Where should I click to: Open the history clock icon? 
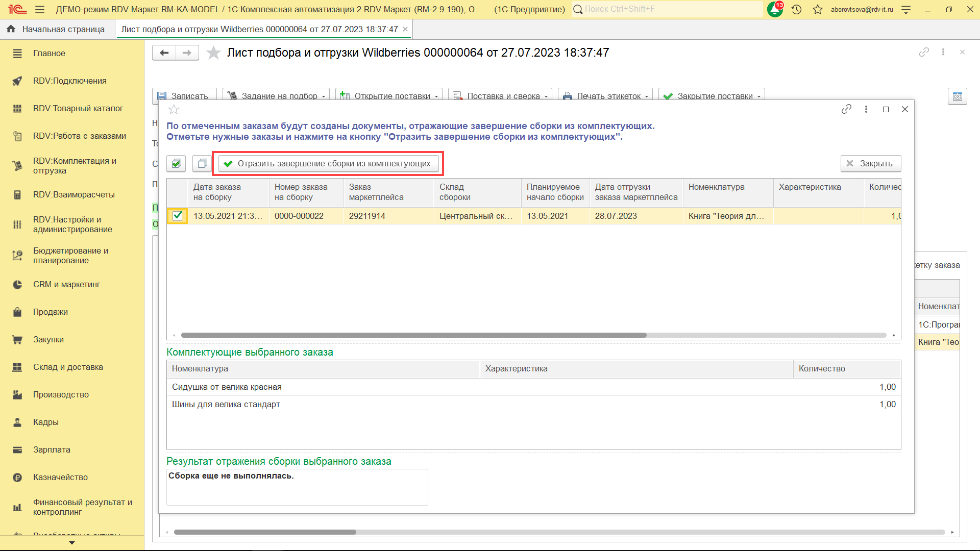796,9
